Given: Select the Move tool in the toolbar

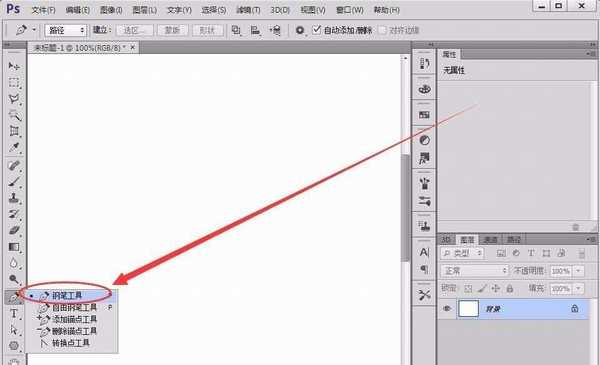Looking at the screenshot, I should (14, 67).
